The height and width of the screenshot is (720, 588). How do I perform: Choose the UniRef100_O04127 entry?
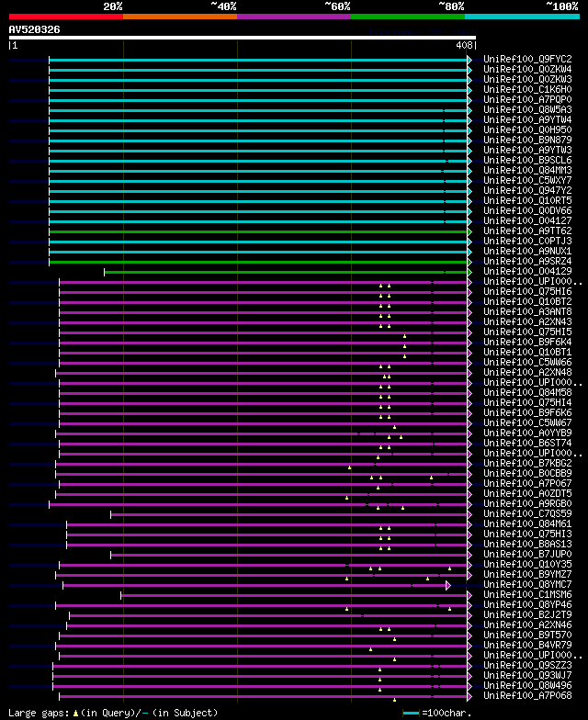point(527,220)
